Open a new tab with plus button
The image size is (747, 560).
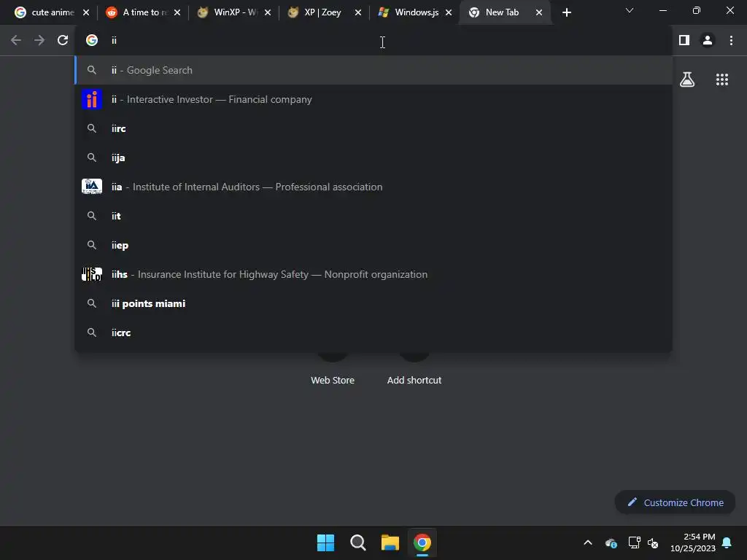tap(566, 13)
